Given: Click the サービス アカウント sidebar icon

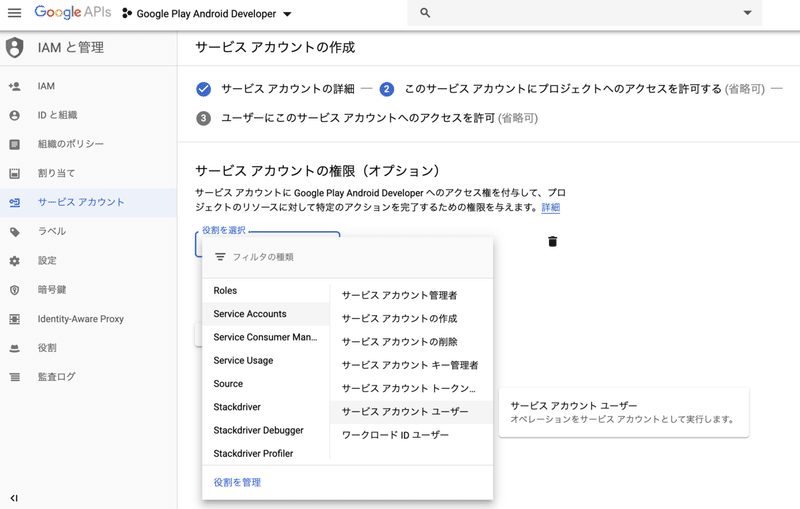Looking at the screenshot, I should pos(15,202).
